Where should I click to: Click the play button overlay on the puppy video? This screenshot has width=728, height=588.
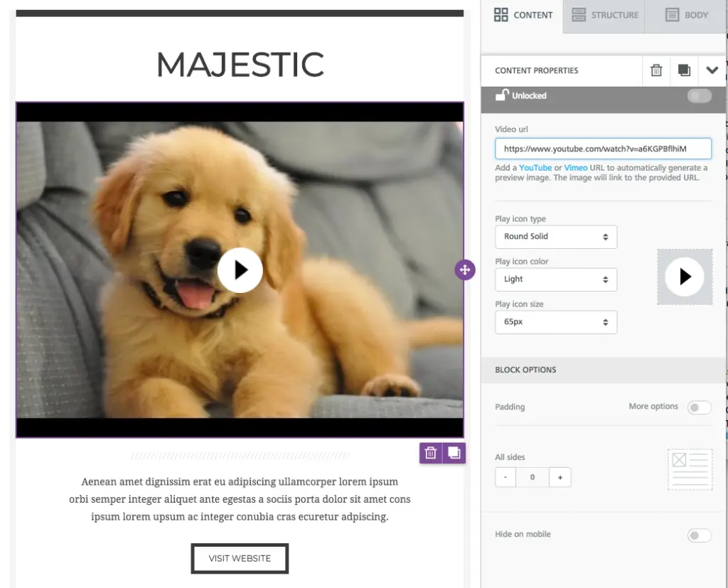point(240,270)
